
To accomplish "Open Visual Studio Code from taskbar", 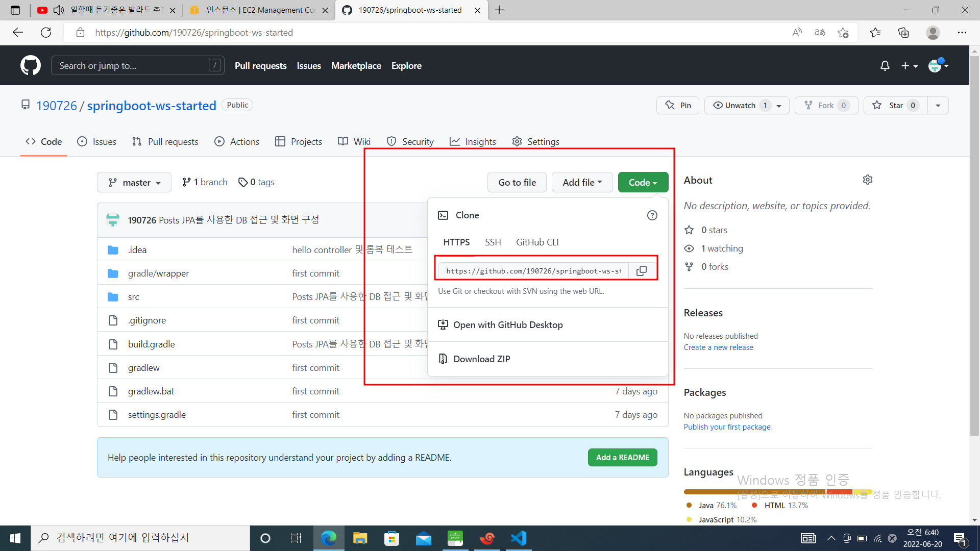I will [x=519, y=538].
